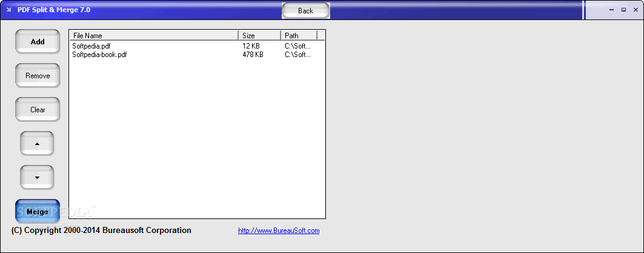Click the path cell of Softpedia-book.pdf
The height and width of the screenshot is (253, 644).
coord(298,55)
